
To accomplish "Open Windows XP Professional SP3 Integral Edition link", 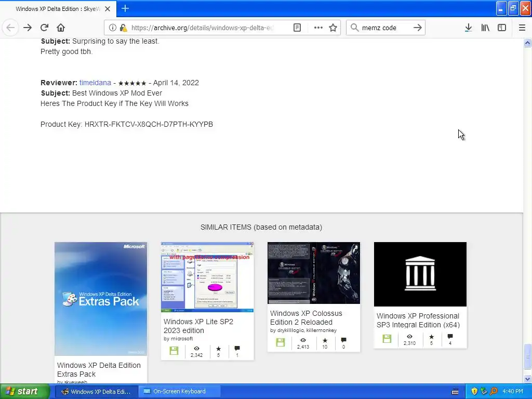I will (x=418, y=320).
